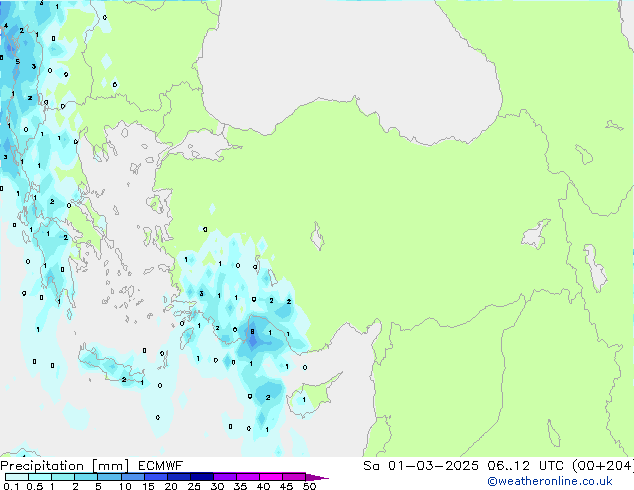Click the 45–50 mm legend swatch
This screenshot has width=634, height=490.
294,477
